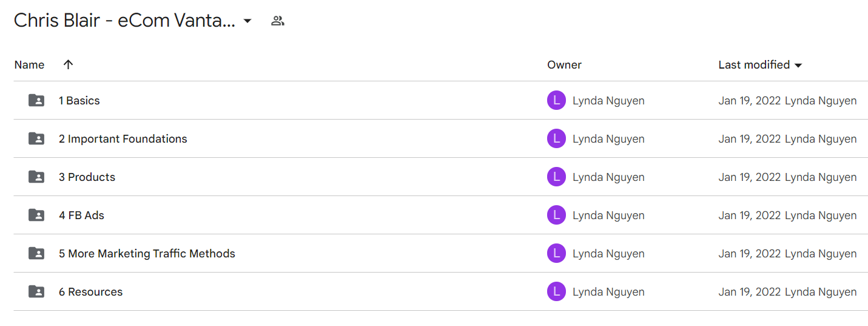This screenshot has width=868, height=326.
Task: Click the shared people icon beside folder title
Action: coord(278,21)
